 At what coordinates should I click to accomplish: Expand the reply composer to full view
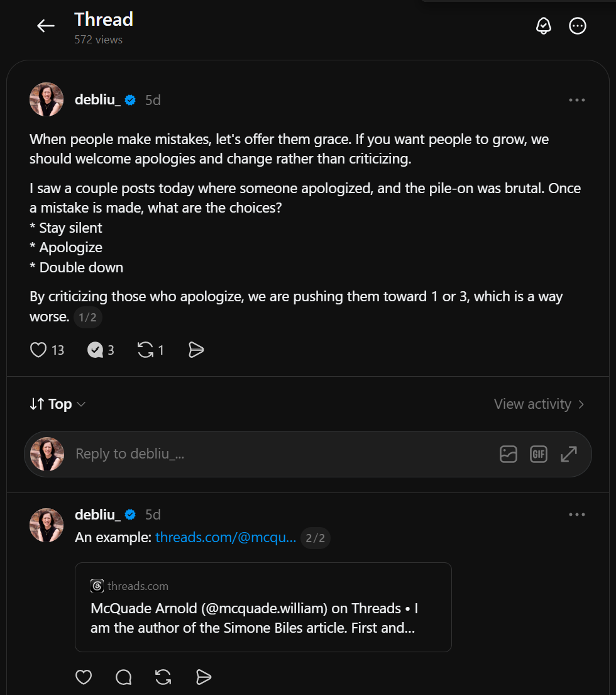(569, 454)
